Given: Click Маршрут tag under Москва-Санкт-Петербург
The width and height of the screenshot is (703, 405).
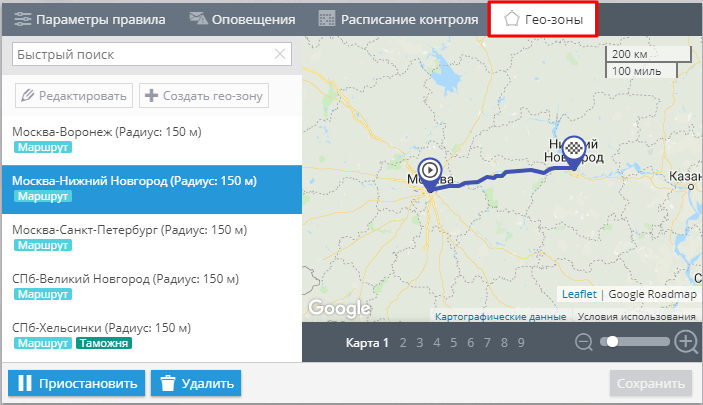Looking at the screenshot, I should pos(43,245).
